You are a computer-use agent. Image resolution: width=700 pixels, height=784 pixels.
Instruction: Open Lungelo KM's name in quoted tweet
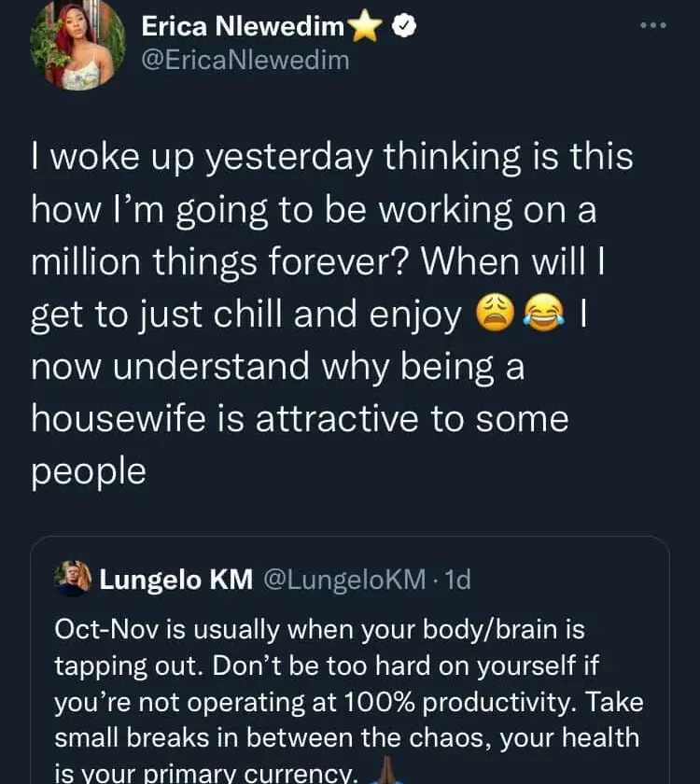(x=175, y=581)
